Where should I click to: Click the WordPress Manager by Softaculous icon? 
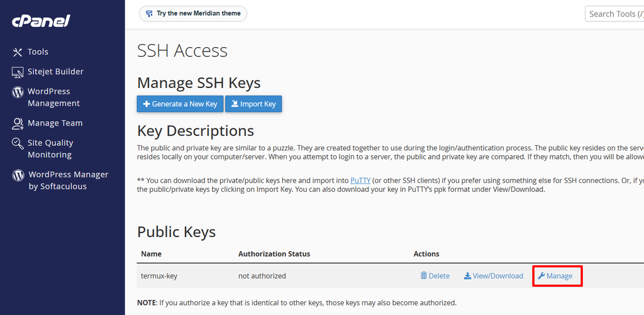tap(18, 175)
